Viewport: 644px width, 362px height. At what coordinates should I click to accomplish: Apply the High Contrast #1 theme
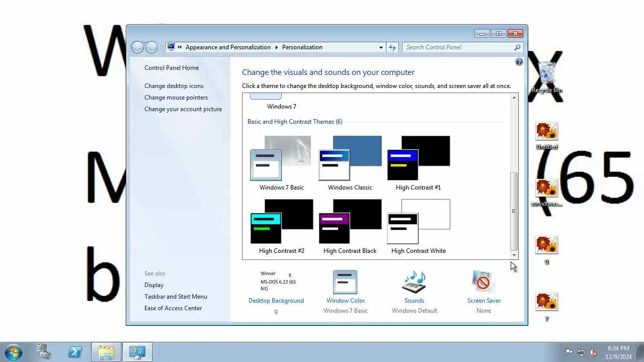(x=419, y=163)
